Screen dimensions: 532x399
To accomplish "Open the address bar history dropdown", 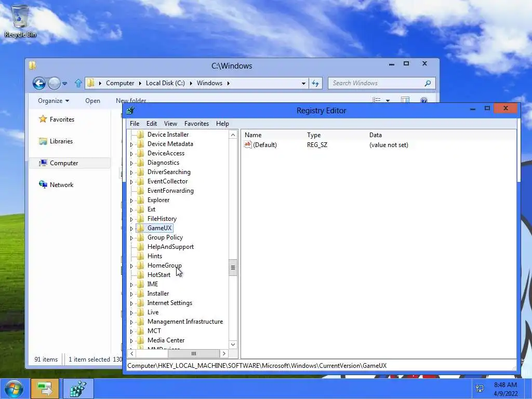I will [303, 84].
